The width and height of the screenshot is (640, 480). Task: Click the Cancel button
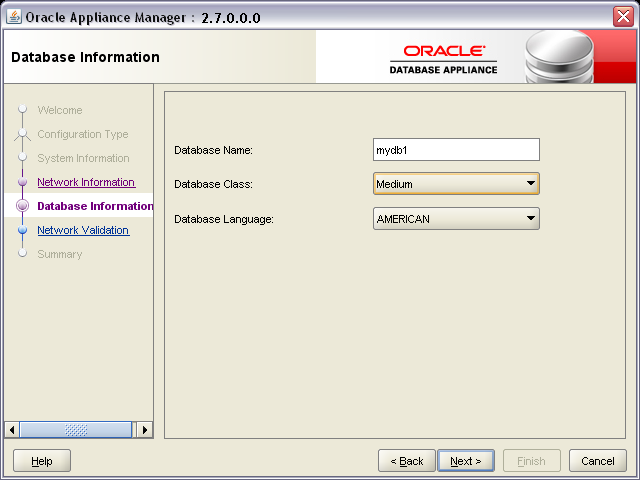coord(598,461)
